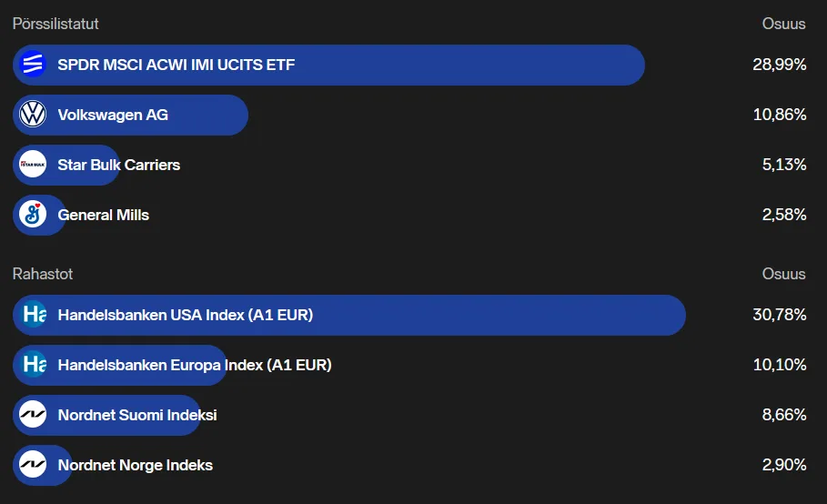
Task: Click the Handelsbanken USA Index logo
Action: click(x=33, y=315)
